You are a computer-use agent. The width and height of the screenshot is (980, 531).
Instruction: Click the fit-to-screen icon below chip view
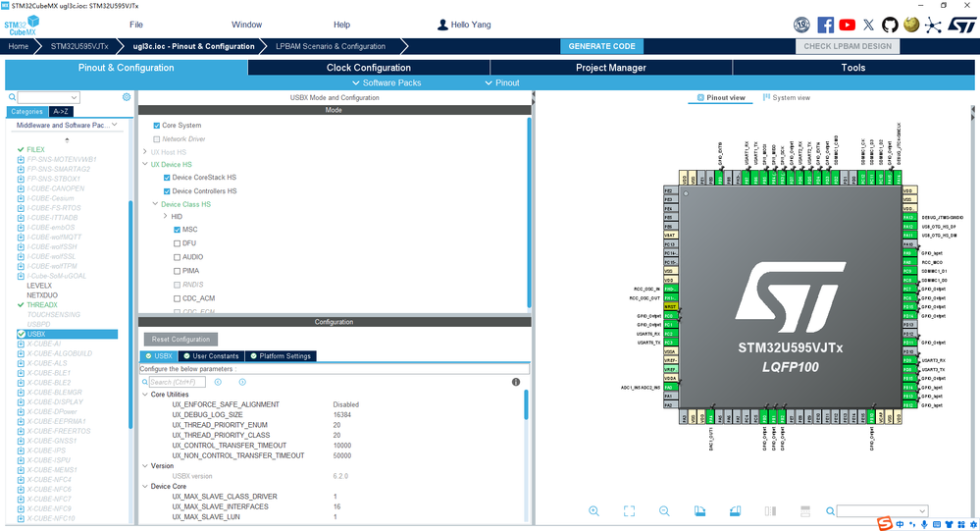[x=629, y=510]
